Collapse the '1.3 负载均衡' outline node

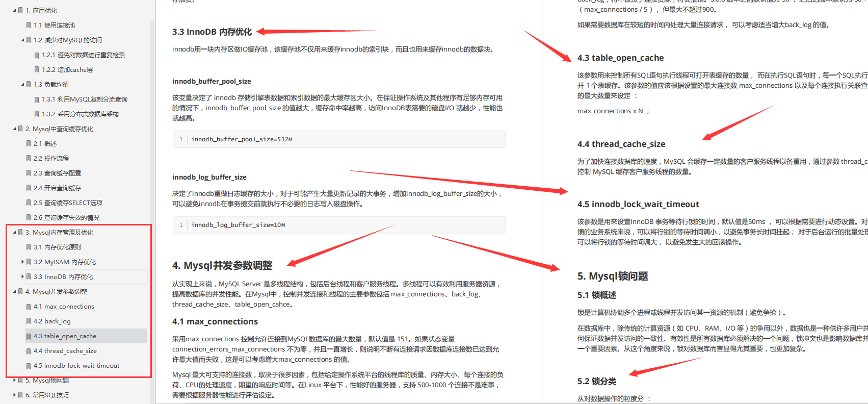[x=22, y=84]
